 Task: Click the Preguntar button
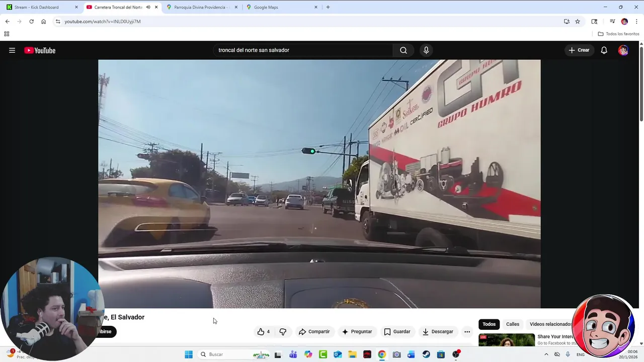pyautogui.click(x=357, y=332)
